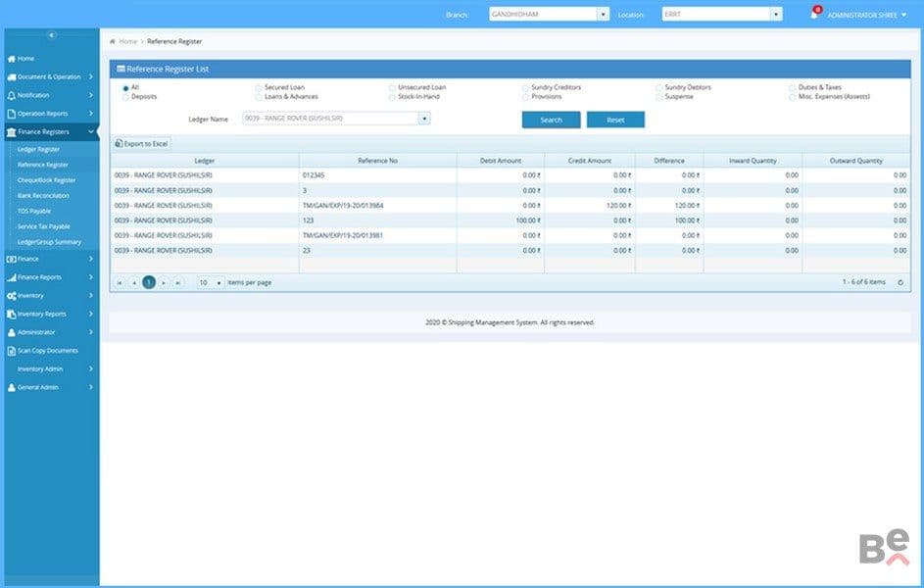The image size is (924, 588).
Task: Click the Home breadcrumb link
Action: tap(128, 42)
